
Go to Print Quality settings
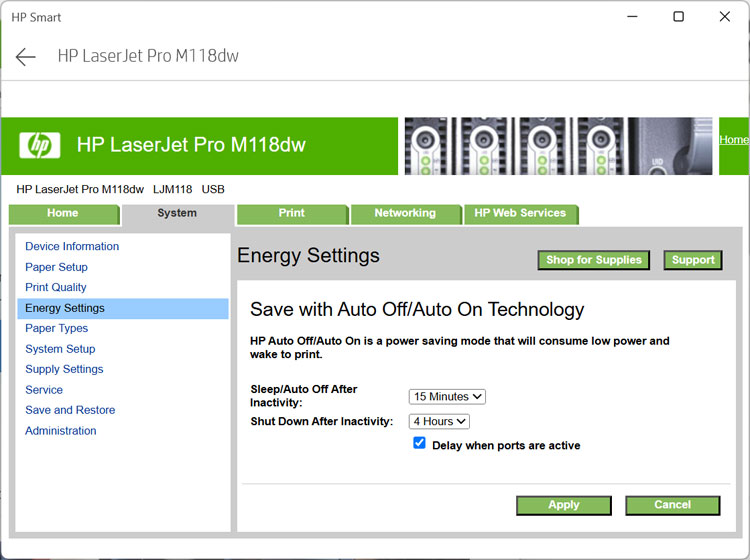point(56,287)
